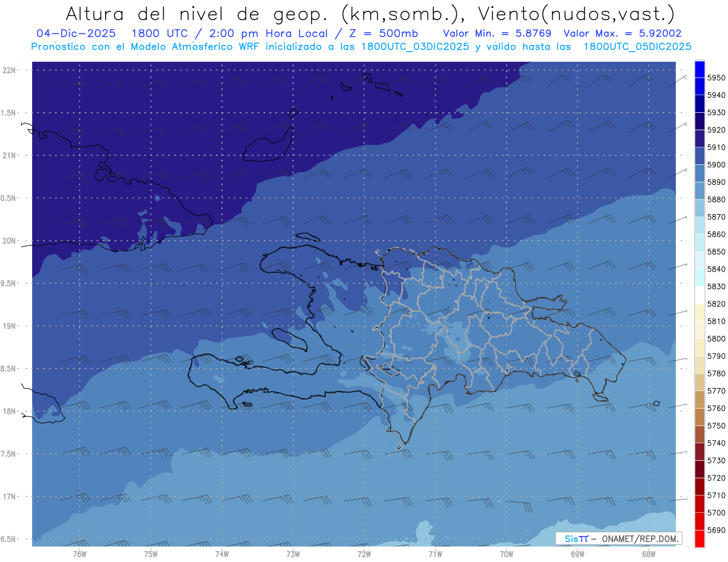Click the 20N latitude label
The width and height of the screenshot is (728, 562).
point(10,241)
